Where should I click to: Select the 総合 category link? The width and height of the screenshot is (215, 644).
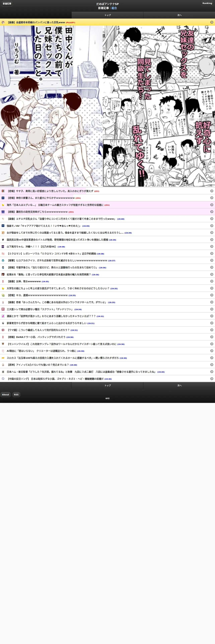pyautogui.click(x=114, y=8)
